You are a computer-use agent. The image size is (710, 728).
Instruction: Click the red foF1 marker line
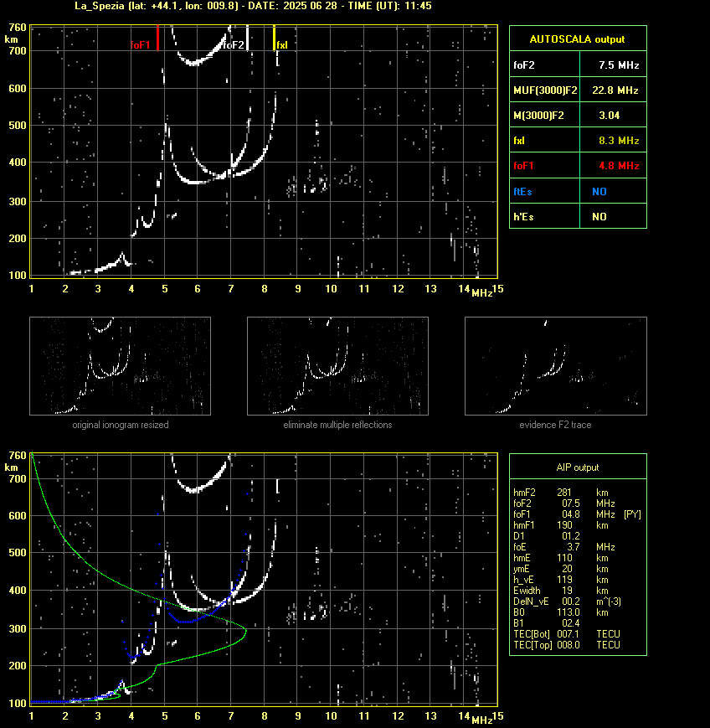pyautogui.click(x=157, y=38)
